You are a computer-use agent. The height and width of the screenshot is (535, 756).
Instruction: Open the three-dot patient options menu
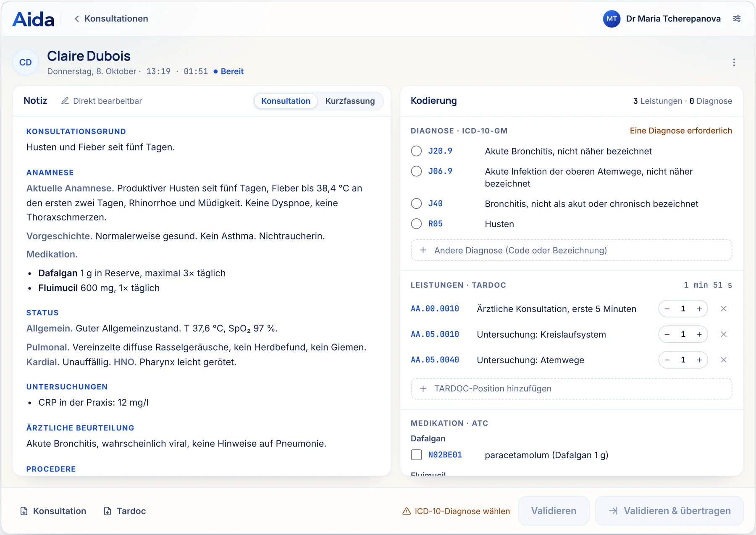[734, 62]
